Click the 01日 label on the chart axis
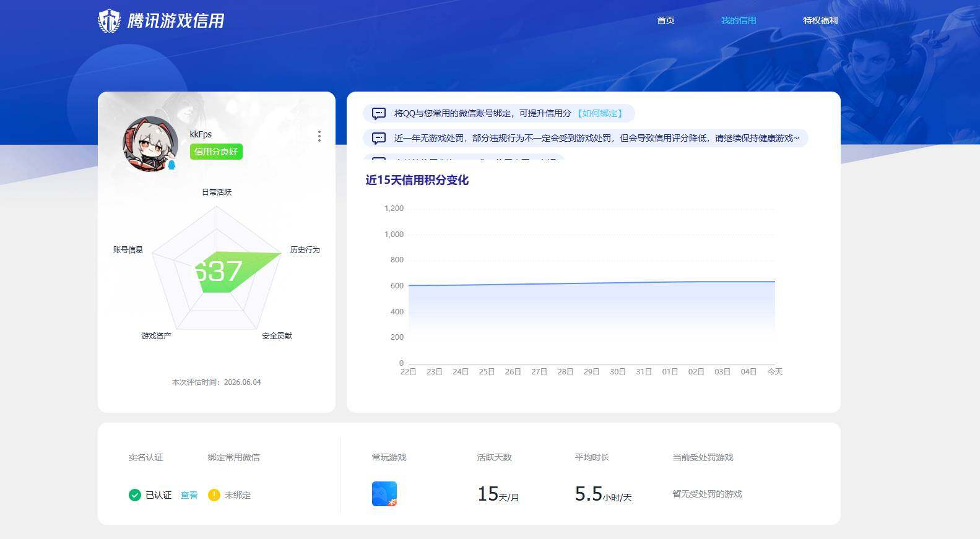Screen dimensions: 980x539 click(x=670, y=372)
